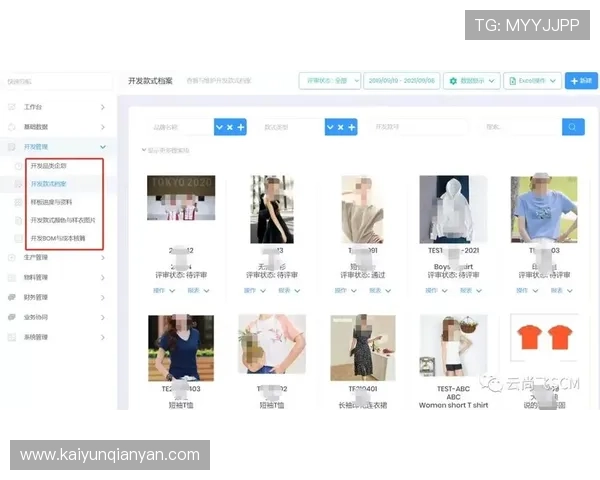Open the white hoodie style thumbnail
The height and width of the screenshot is (480, 600).
tap(453, 209)
